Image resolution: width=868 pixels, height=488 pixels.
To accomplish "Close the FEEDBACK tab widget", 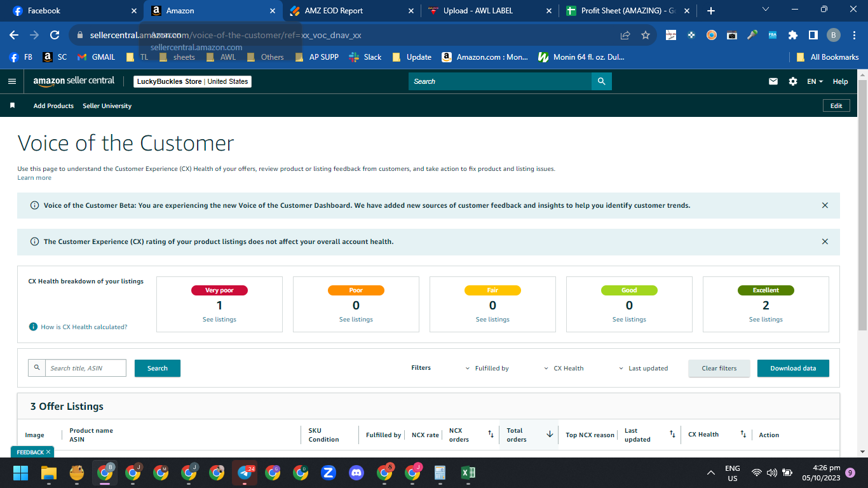I will tap(48, 452).
